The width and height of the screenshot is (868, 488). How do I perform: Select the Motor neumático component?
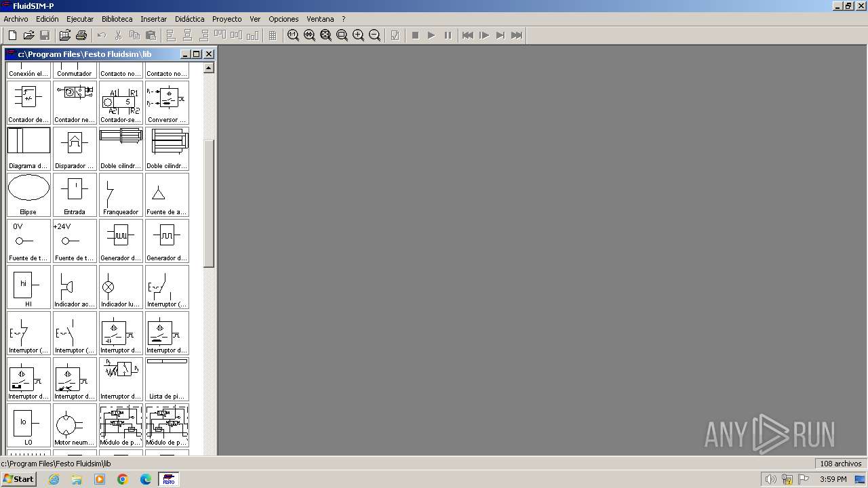(75, 425)
